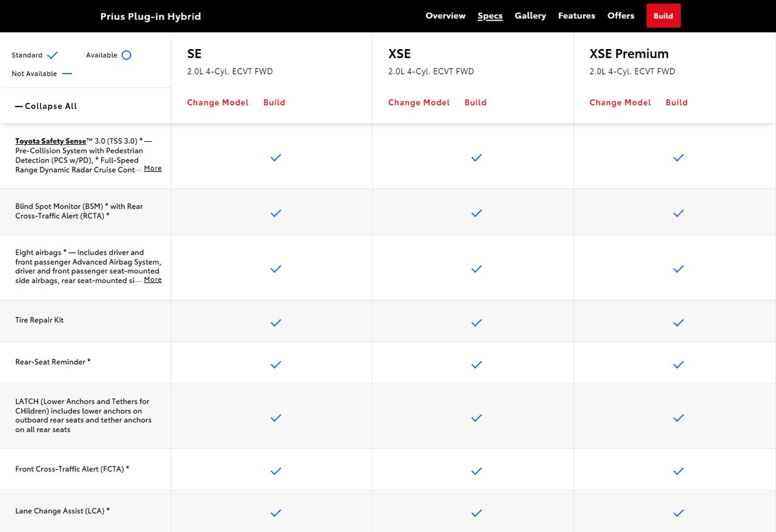Select the XSE trim heading
This screenshot has width=776, height=532.
400,53
